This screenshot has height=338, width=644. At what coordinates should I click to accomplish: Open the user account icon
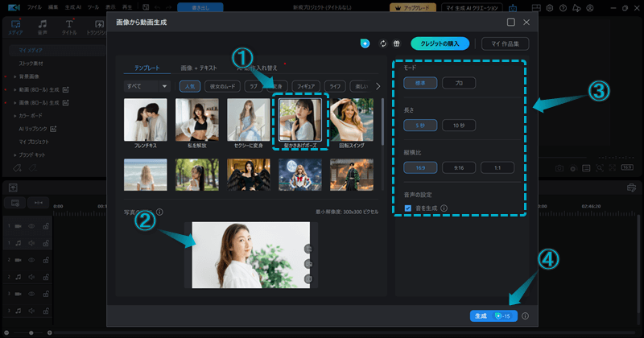(x=590, y=8)
